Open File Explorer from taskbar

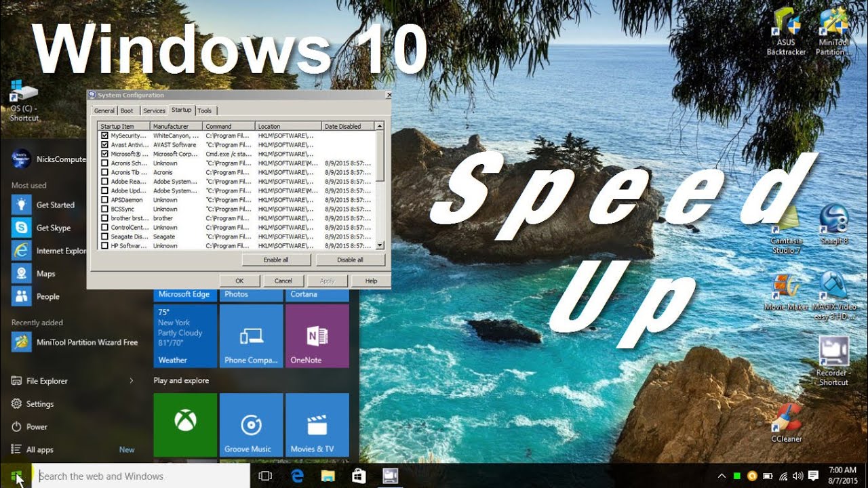pos(328,476)
